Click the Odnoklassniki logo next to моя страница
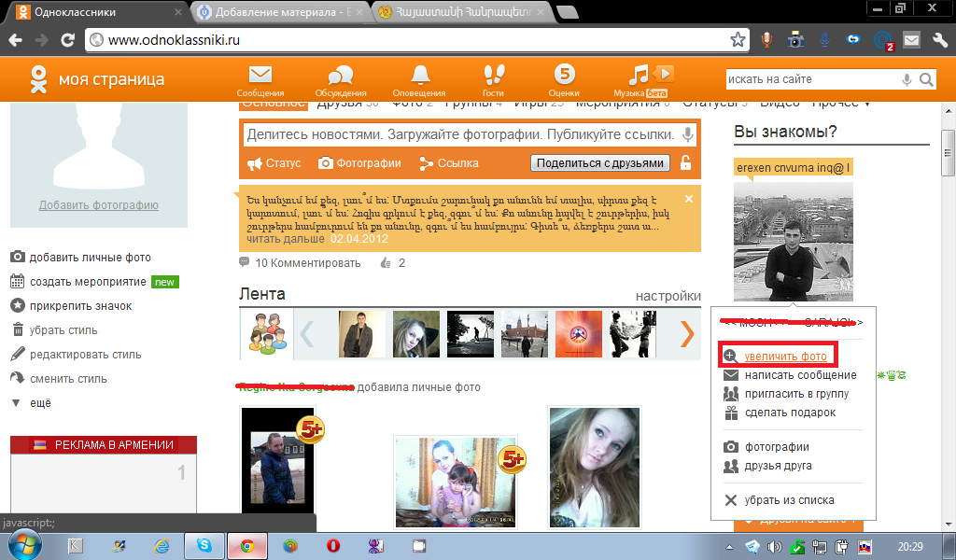This screenshot has width=956, height=560. coord(38,79)
